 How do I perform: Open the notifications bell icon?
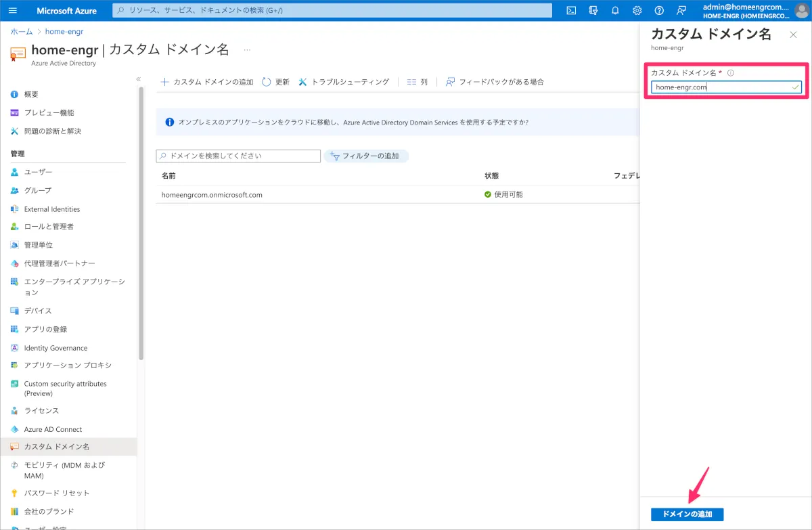tap(615, 10)
